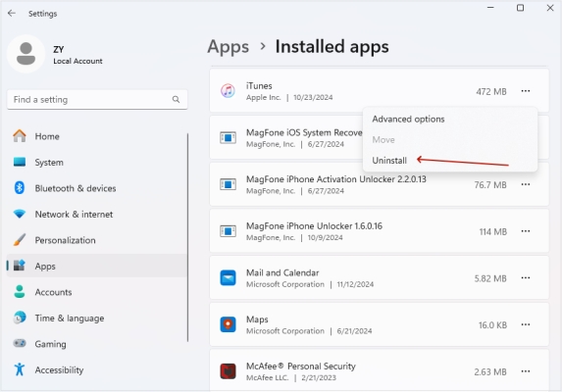Select Personalization in sidebar
The image size is (562, 392).
97,240
